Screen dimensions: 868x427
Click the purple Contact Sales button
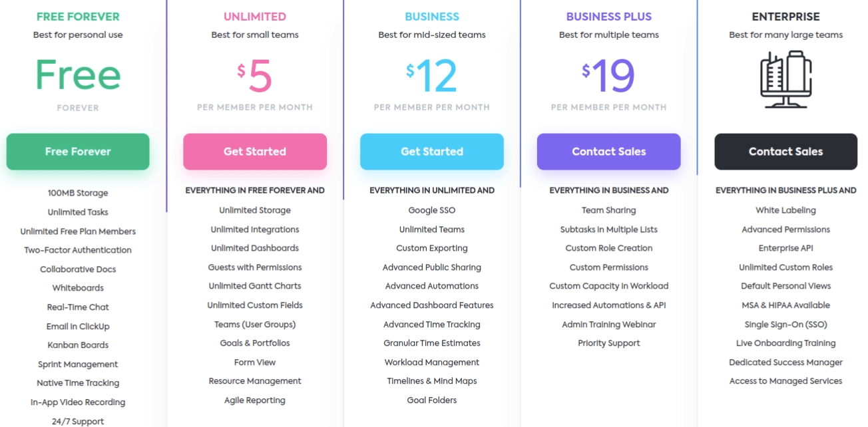tap(609, 152)
